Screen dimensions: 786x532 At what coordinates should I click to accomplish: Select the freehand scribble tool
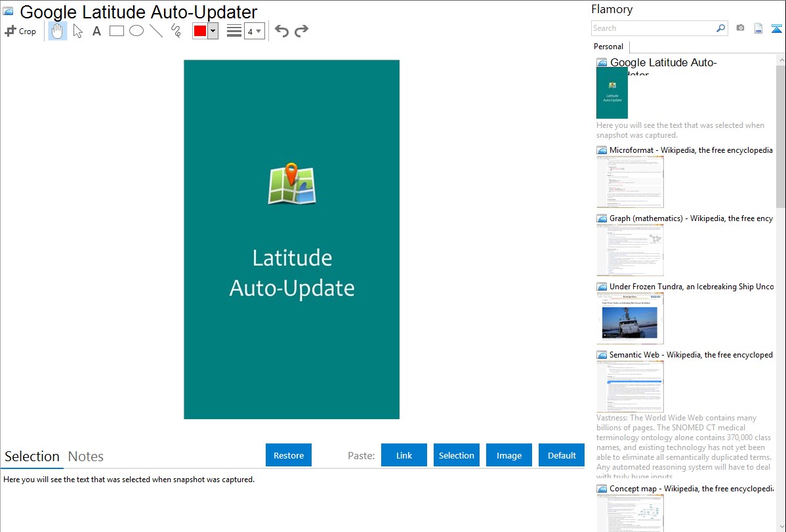tap(176, 31)
